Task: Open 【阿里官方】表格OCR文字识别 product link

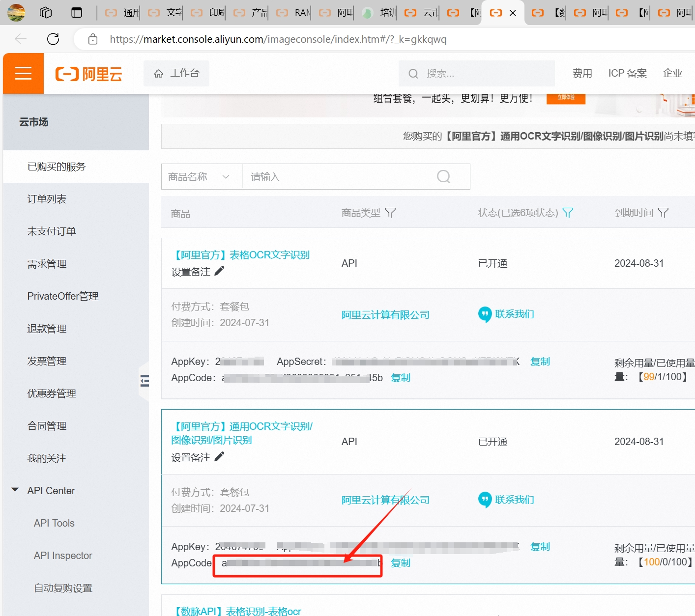Action: [x=240, y=255]
